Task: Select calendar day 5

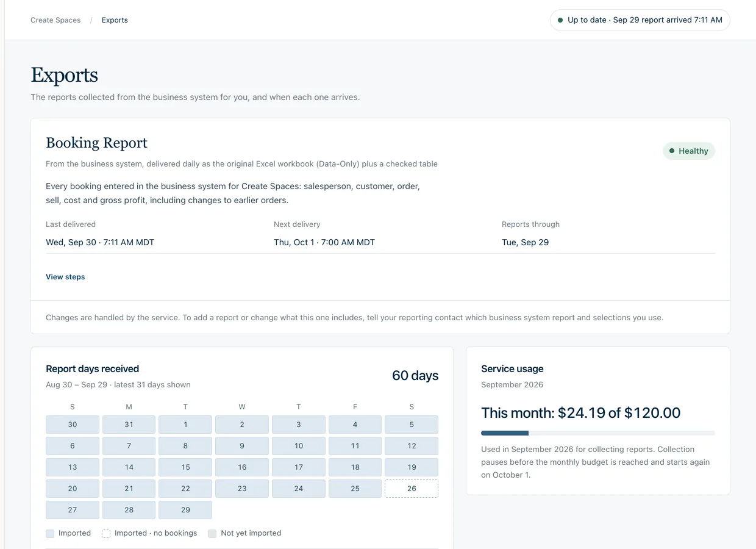Action: [412, 425]
